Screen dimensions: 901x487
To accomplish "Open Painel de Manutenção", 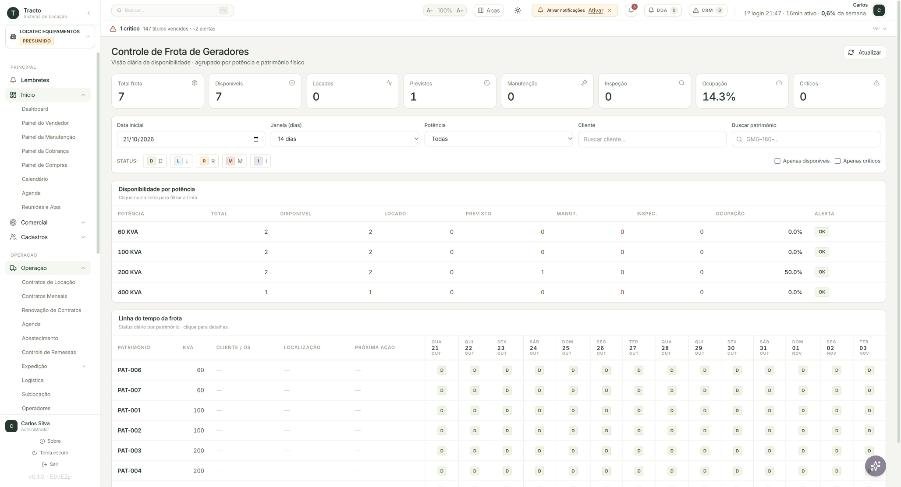I will pyautogui.click(x=48, y=137).
